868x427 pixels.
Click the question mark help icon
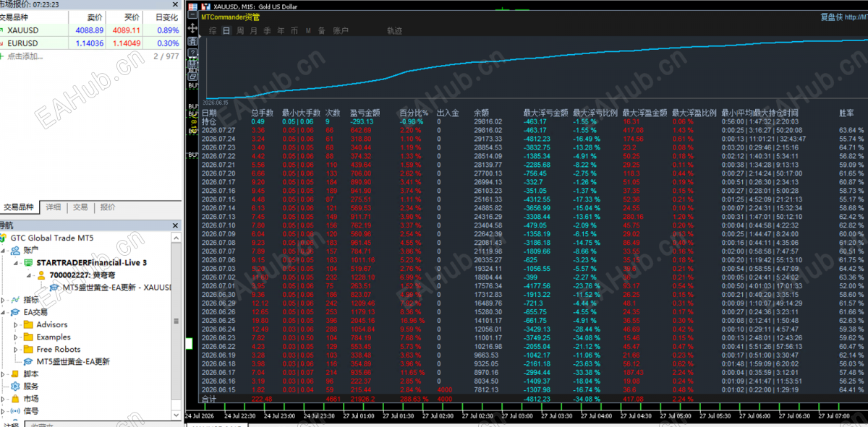(192, 52)
